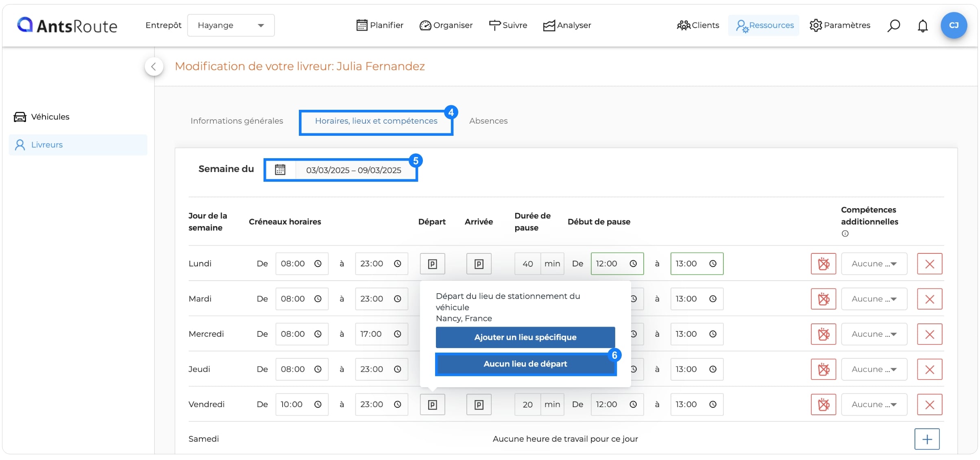Open the Analyser menu
This screenshot has height=460, width=980.
(567, 25)
